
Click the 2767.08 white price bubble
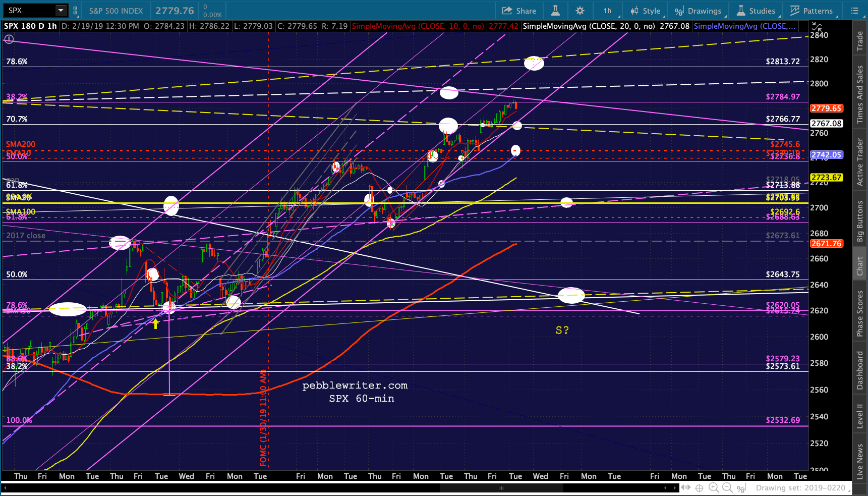pos(826,123)
